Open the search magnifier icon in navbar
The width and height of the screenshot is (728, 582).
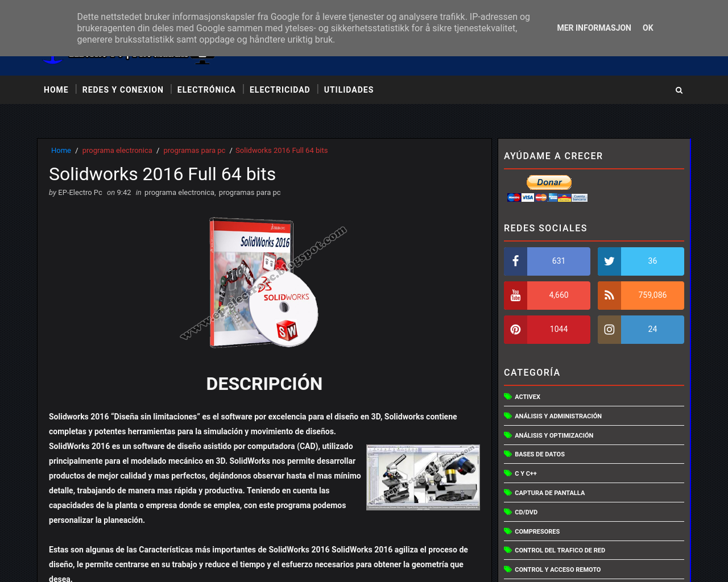point(679,90)
